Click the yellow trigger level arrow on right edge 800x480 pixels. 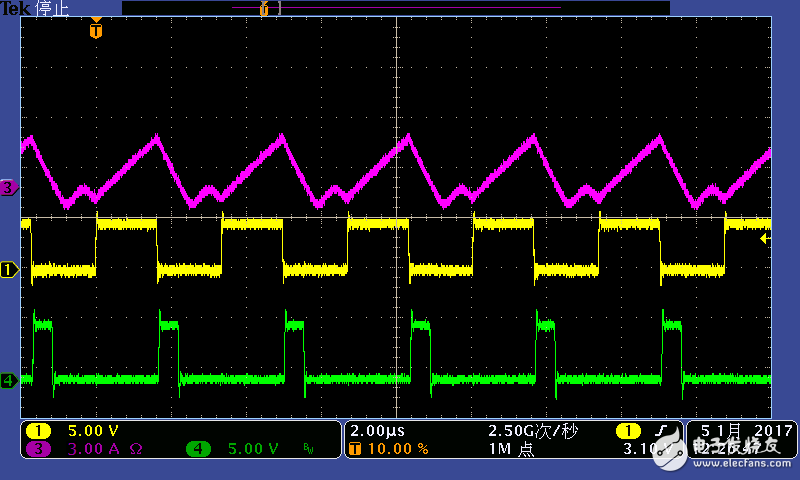pos(765,238)
